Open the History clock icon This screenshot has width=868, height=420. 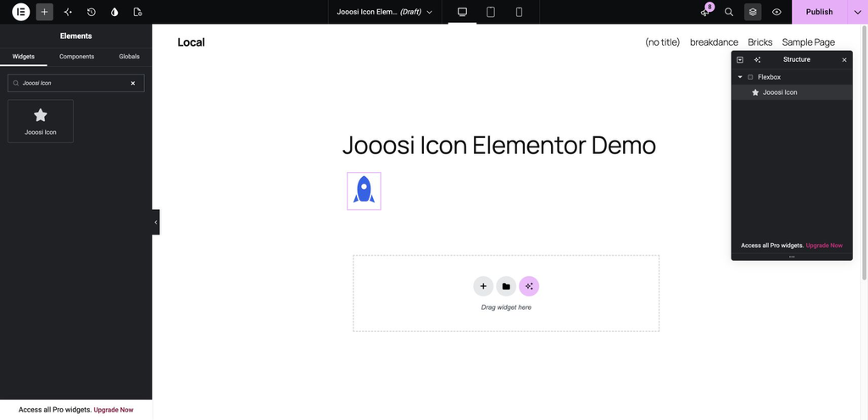(x=92, y=12)
